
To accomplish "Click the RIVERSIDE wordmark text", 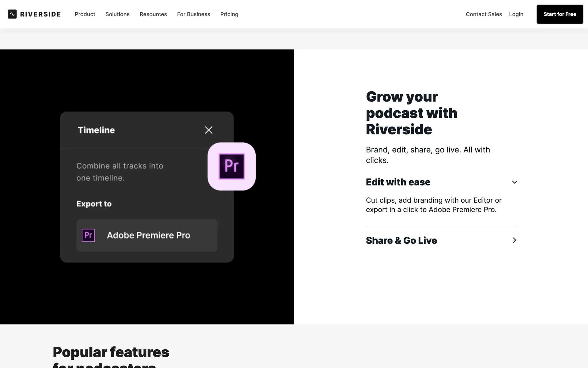I will 40,14.
